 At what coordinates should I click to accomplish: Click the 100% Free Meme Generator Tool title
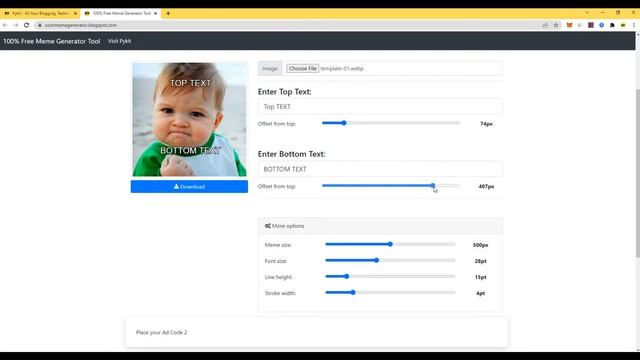coord(52,41)
